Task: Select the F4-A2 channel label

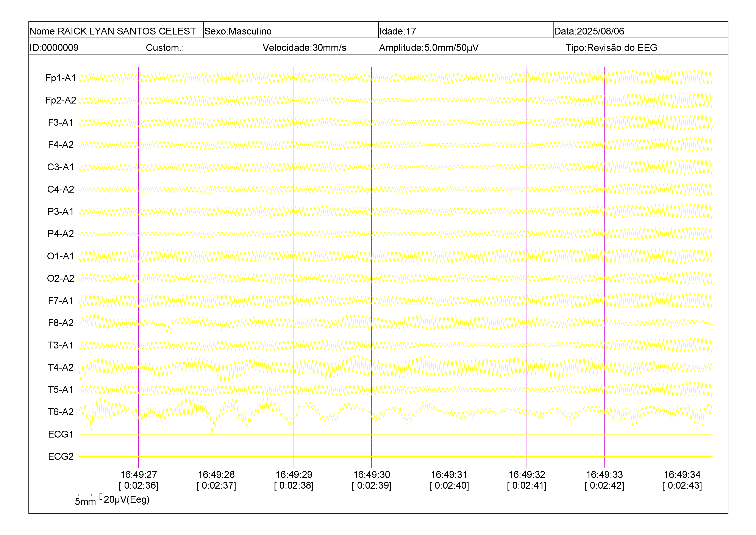Action: coord(61,145)
